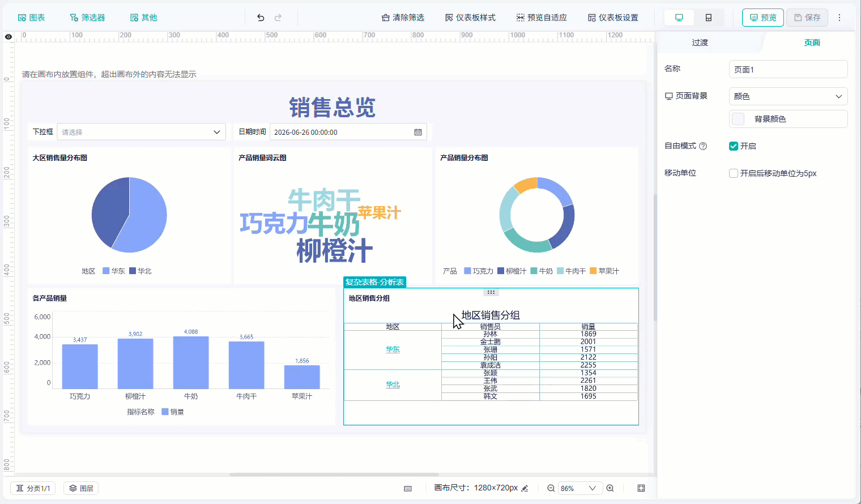Click the undo arrow icon

point(261,18)
